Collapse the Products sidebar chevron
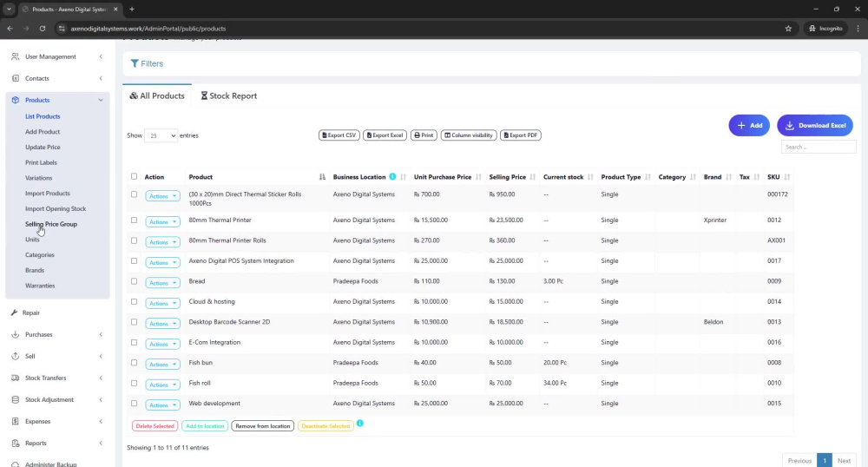 point(101,100)
